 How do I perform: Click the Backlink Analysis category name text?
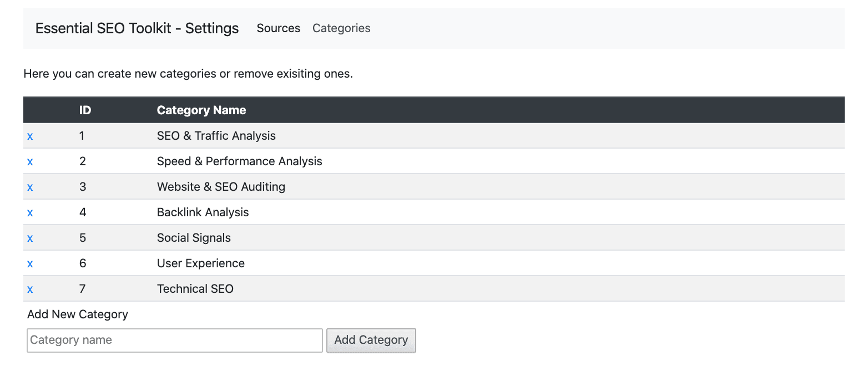pyautogui.click(x=203, y=212)
